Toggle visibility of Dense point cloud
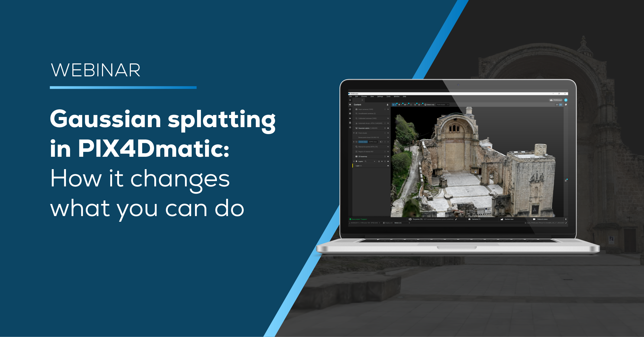This screenshot has width=644, height=337. (388, 137)
